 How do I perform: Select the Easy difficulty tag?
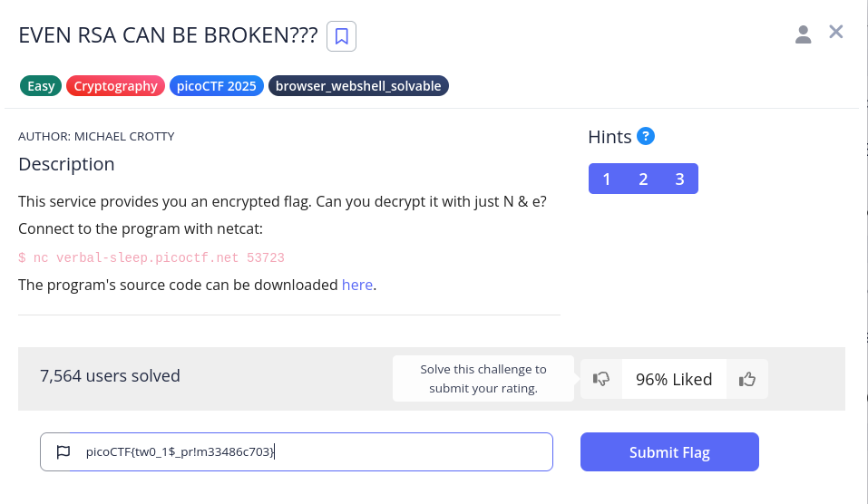[41, 87]
